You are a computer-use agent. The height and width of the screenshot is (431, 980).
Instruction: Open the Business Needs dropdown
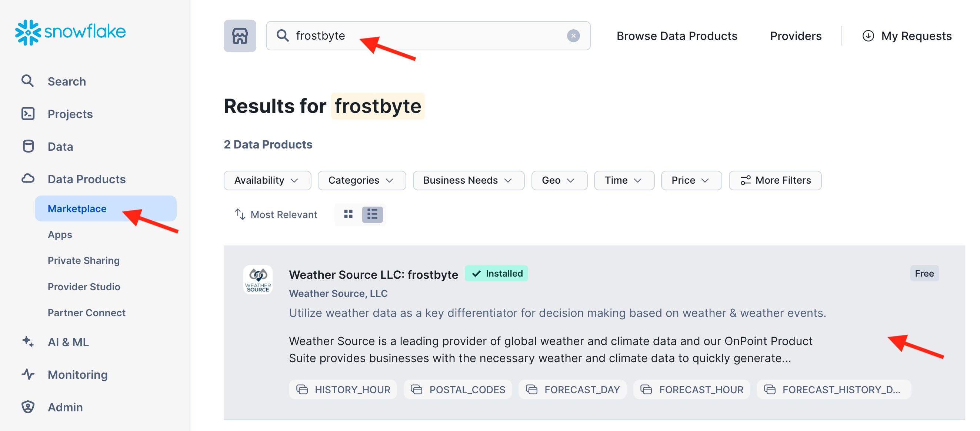tap(468, 180)
